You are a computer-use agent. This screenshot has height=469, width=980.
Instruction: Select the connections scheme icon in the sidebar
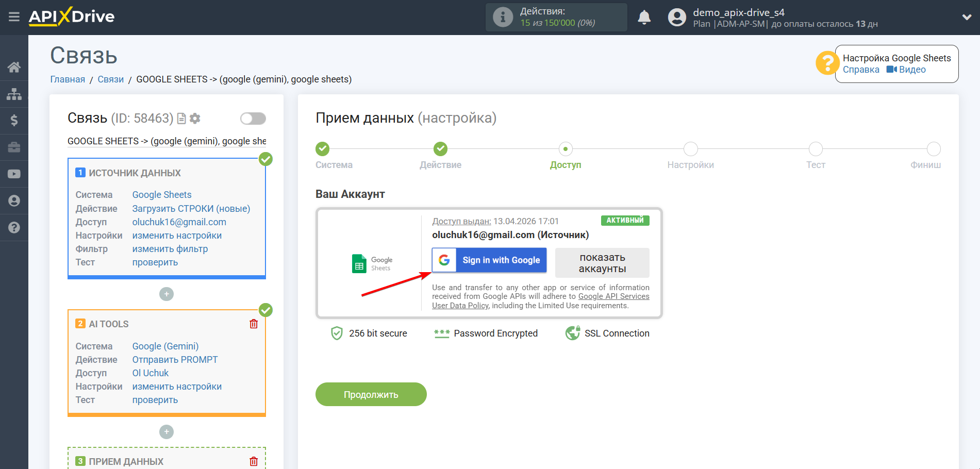(x=14, y=94)
